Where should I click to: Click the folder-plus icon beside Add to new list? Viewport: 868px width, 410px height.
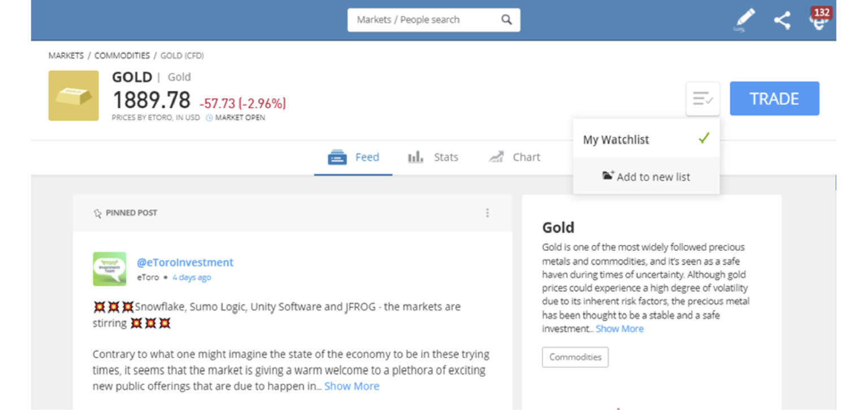tap(608, 176)
